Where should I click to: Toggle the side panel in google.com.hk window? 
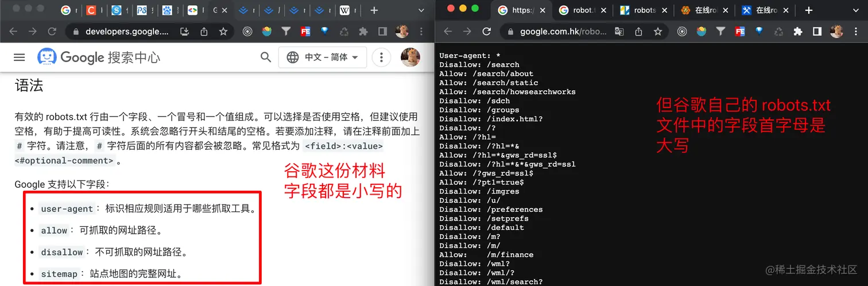coord(817,32)
